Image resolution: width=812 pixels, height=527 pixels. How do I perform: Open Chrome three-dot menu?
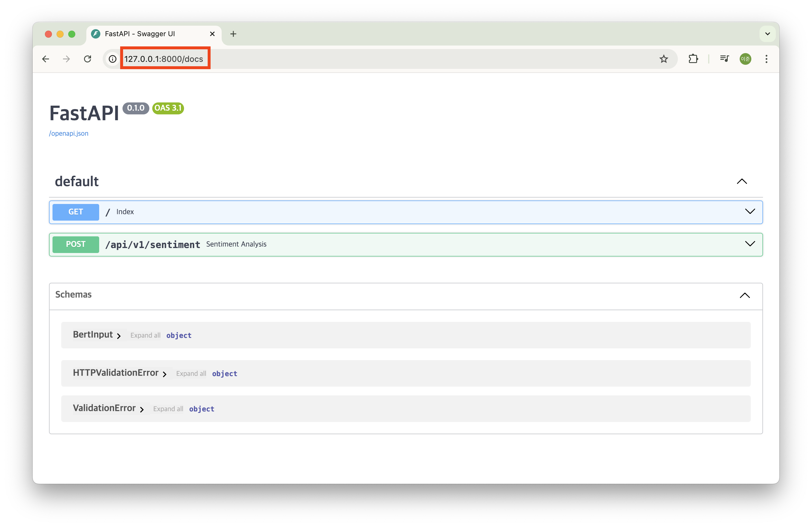[x=766, y=59]
